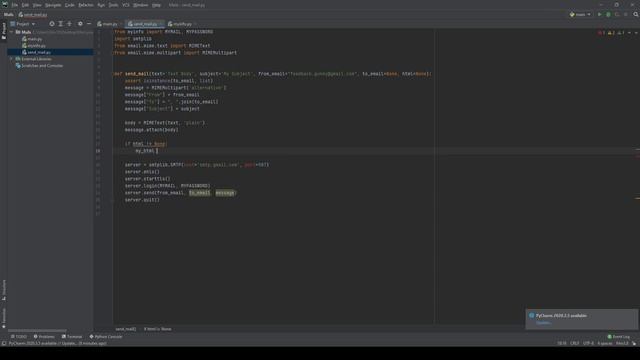The height and width of the screenshot is (360, 640).
Task: Click previous highlighted error arrow
Action: 629,33
